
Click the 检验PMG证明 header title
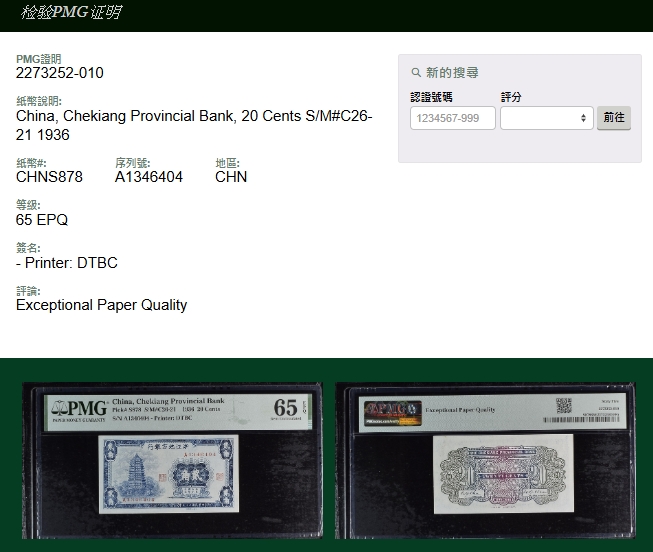[x=71, y=12]
